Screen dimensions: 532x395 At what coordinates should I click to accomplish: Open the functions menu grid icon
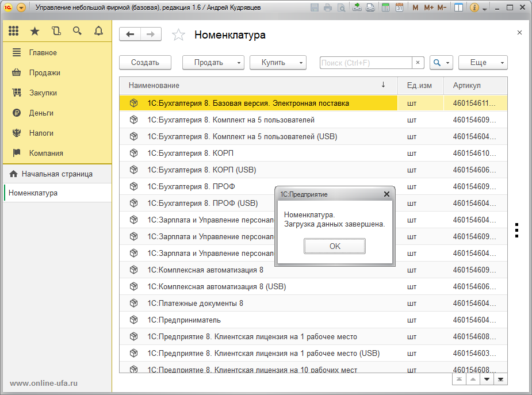[x=14, y=31]
